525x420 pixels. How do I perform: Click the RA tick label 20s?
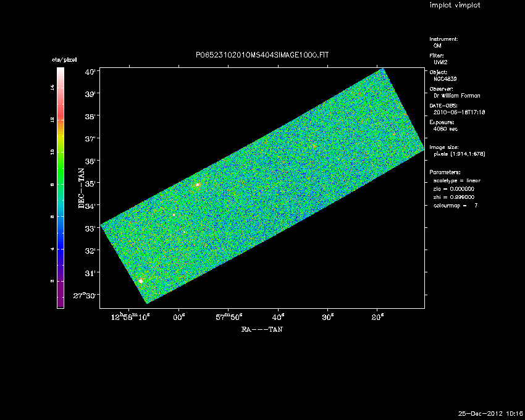(377, 317)
